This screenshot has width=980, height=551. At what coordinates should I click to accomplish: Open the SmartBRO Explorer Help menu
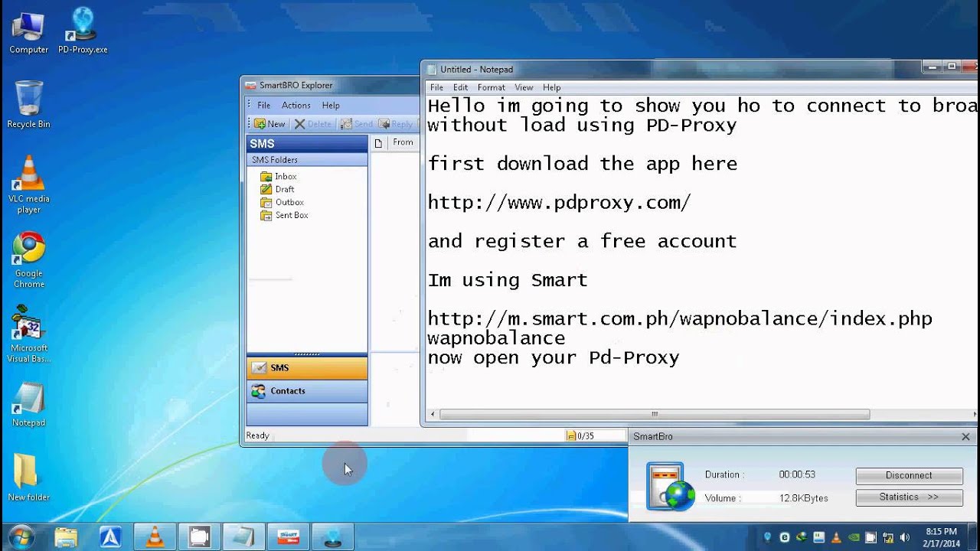coord(331,105)
